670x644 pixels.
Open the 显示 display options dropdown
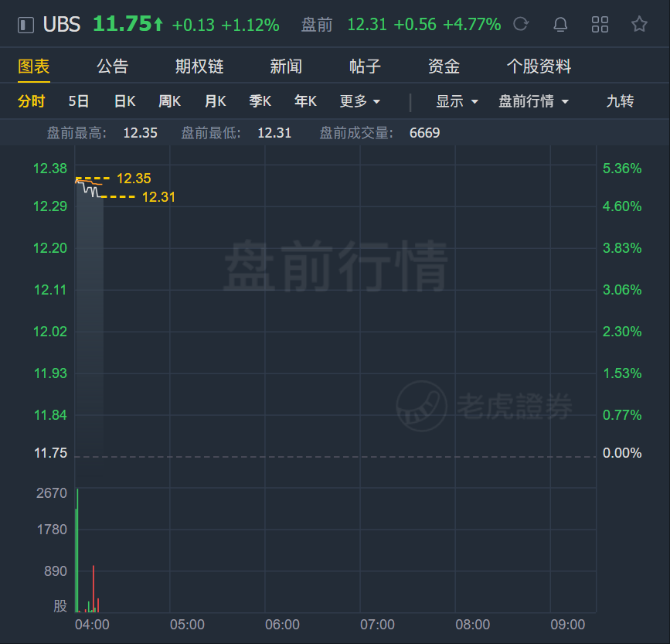tap(457, 101)
